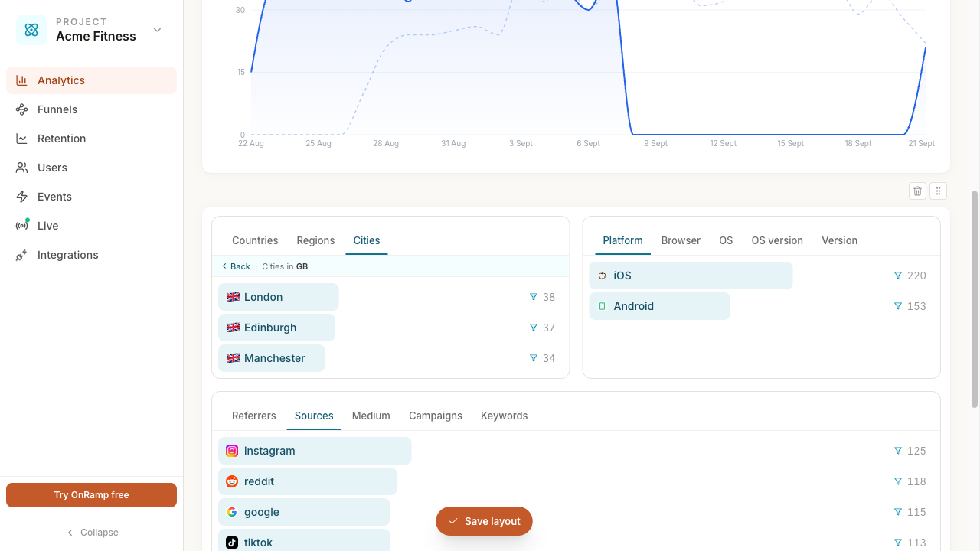Select the Cities tab
Viewport: 980px width, 551px height.
(367, 240)
